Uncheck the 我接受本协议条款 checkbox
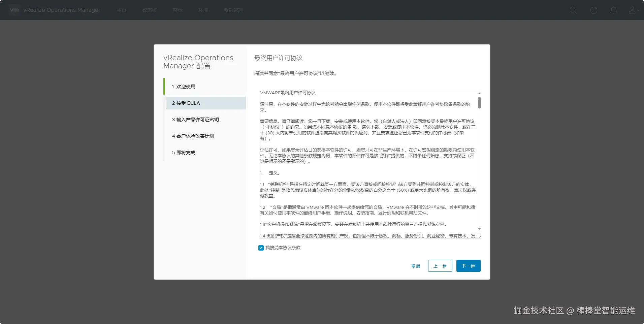Image resolution: width=644 pixels, height=324 pixels. point(261,248)
